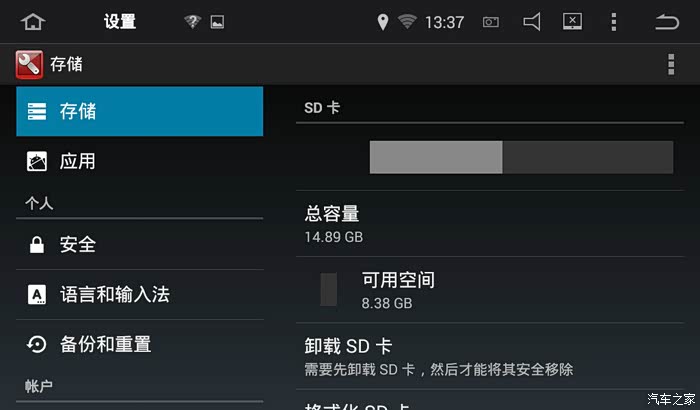Image resolution: width=700 pixels, height=410 pixels.
Task: Open 应用 settings in the sidebar
Action: coord(140,161)
